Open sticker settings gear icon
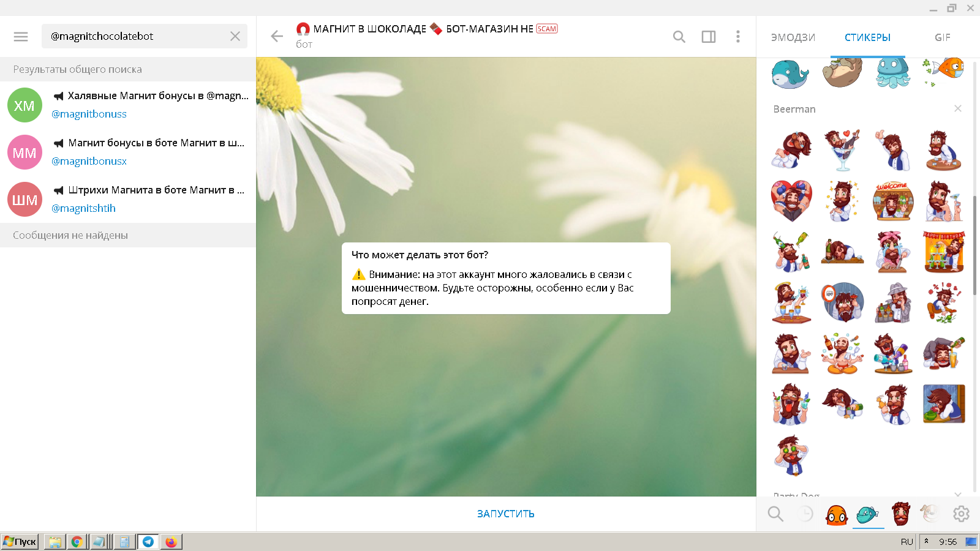 (x=961, y=514)
